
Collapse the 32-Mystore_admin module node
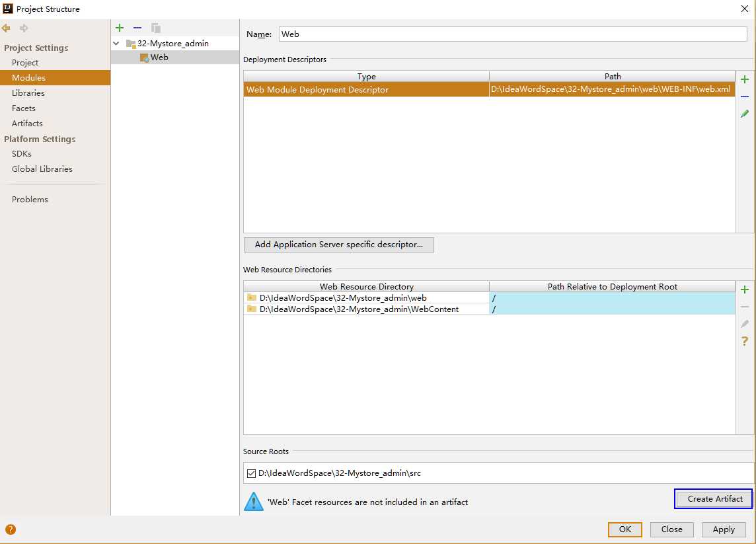[x=116, y=44]
